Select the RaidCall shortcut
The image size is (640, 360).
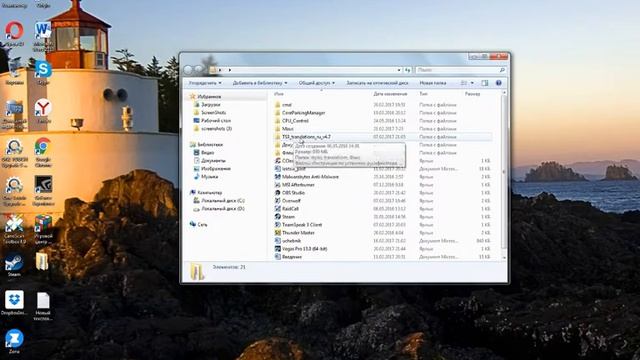290,209
